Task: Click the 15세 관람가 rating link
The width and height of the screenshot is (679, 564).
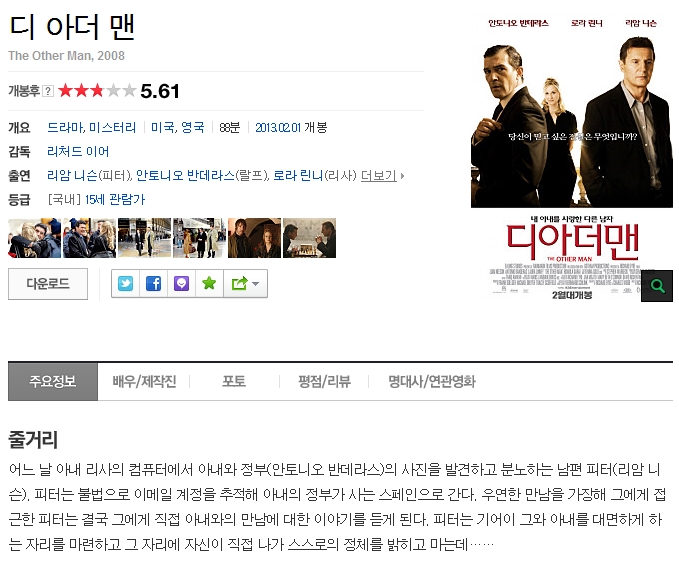Action: tap(115, 199)
